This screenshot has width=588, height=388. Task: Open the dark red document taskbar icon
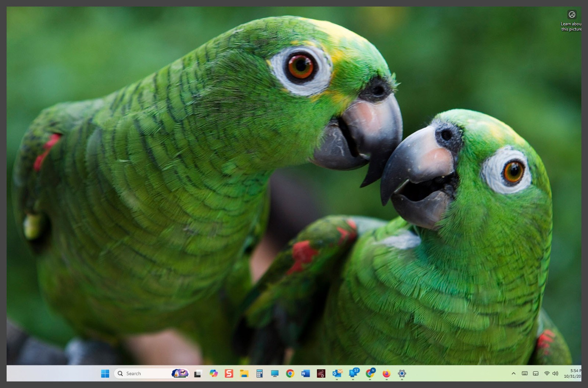click(x=321, y=373)
